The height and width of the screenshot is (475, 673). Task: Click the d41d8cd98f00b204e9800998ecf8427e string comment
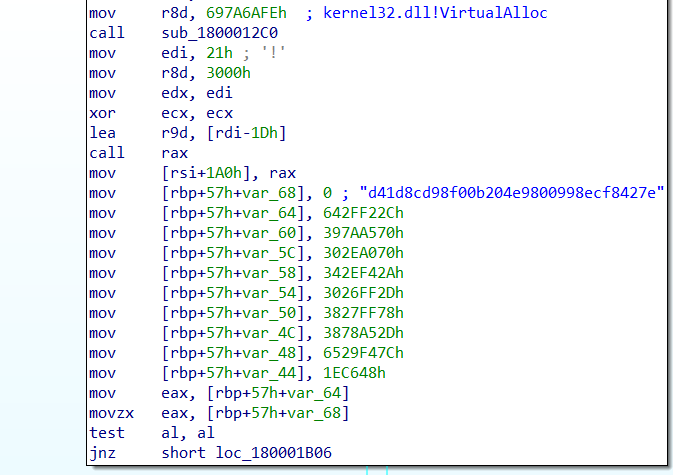(512, 193)
